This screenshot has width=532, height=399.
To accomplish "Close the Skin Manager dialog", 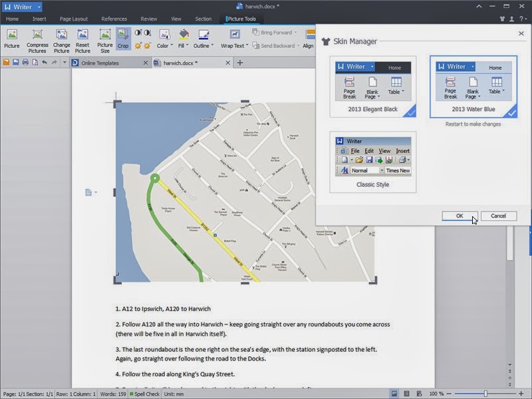I will pyautogui.click(x=521, y=33).
